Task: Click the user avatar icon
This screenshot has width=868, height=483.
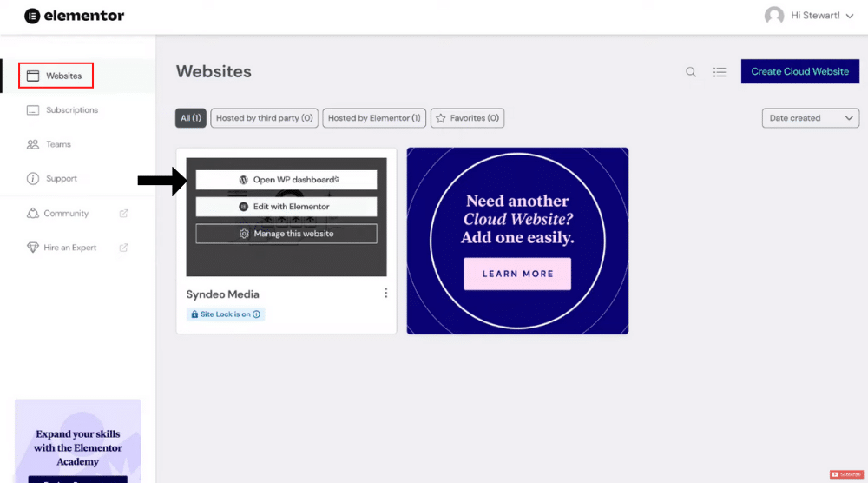Action: coord(774,16)
